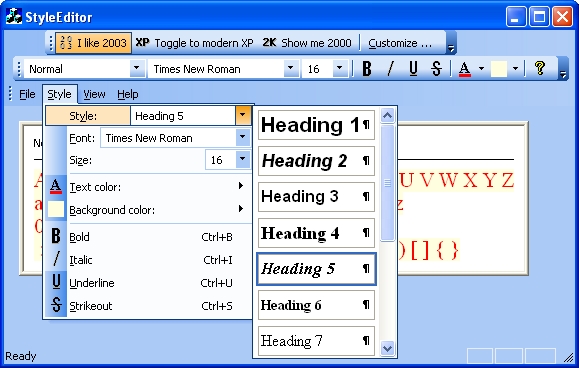Click the Strikeout icon in the toolbar
The width and height of the screenshot is (579, 368).
click(436, 69)
